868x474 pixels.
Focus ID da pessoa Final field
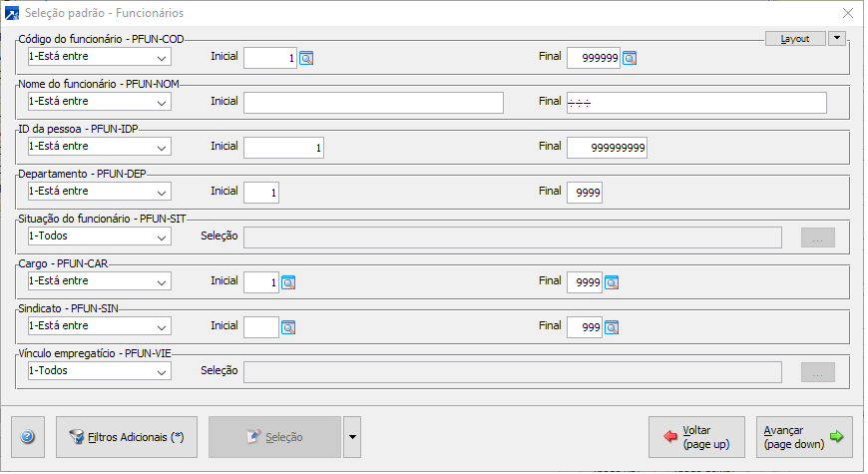click(x=608, y=148)
